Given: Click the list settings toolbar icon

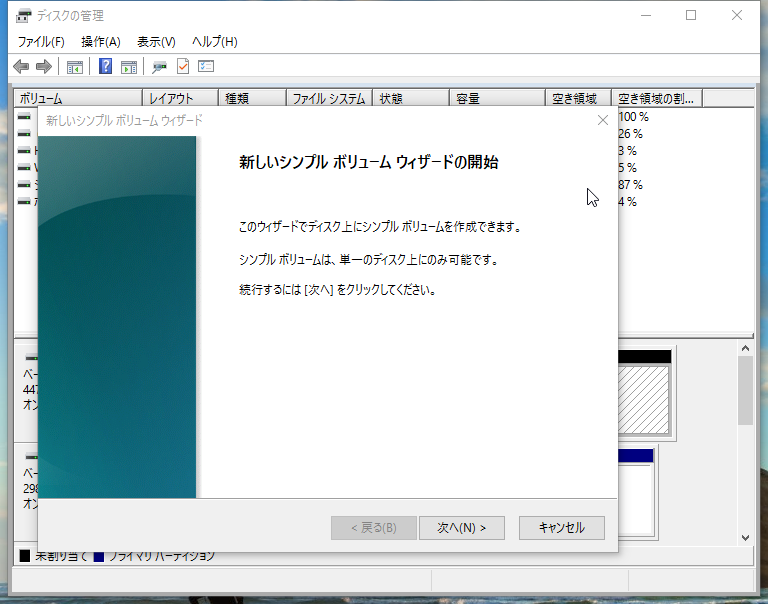Looking at the screenshot, I should pyautogui.click(x=206, y=66).
